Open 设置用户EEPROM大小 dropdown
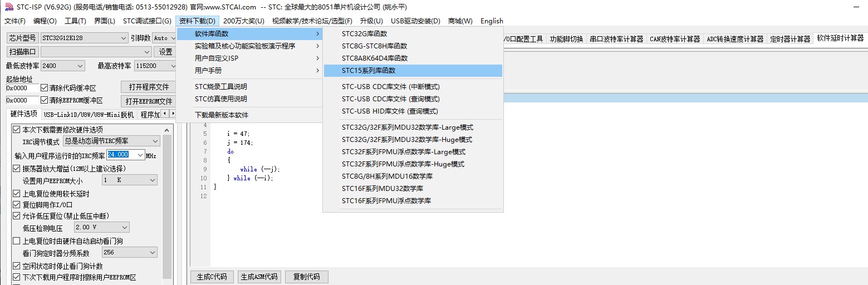The image size is (868, 285). (x=129, y=180)
